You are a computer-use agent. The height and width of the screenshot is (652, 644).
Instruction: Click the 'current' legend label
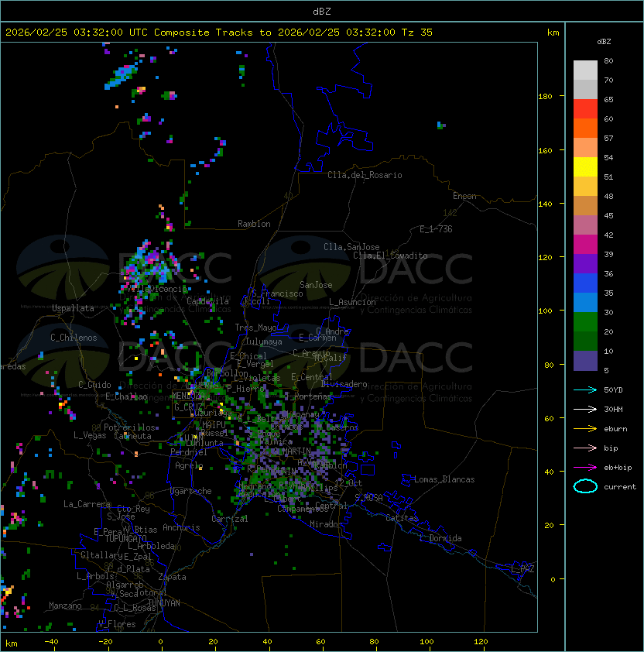click(x=620, y=487)
